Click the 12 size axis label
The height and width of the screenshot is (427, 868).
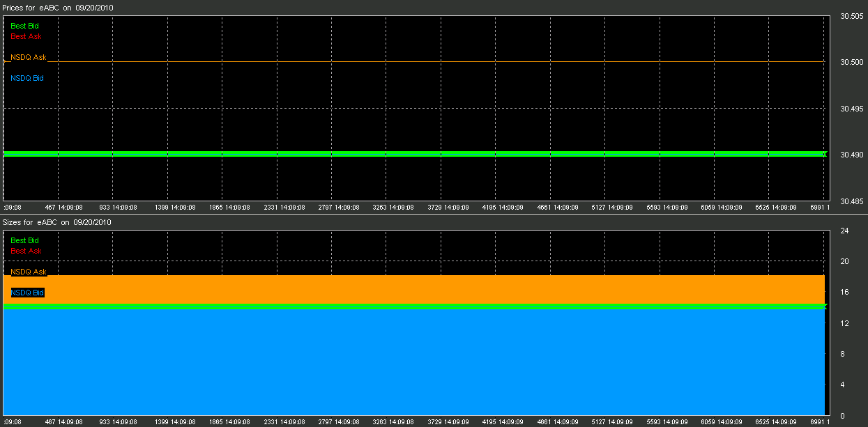(x=844, y=323)
